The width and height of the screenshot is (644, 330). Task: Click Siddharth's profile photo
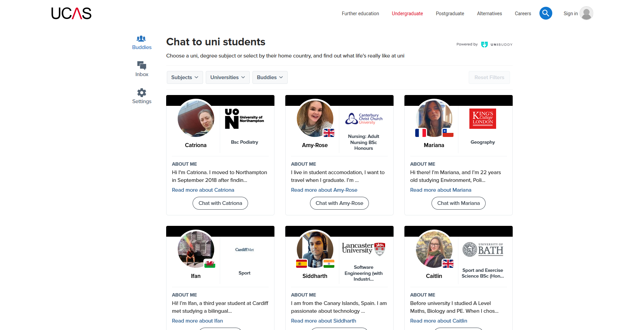[315, 249]
